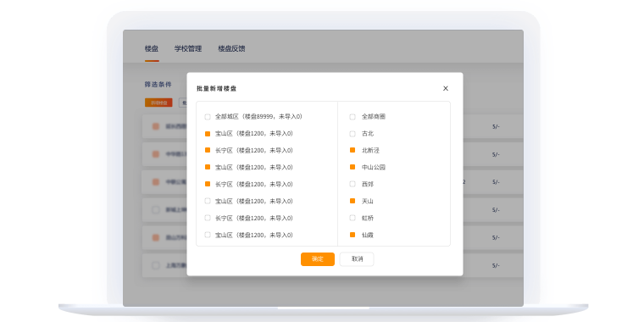The image size is (644, 322).
Task: Click the 取消 cancel button
Action: pos(357,259)
